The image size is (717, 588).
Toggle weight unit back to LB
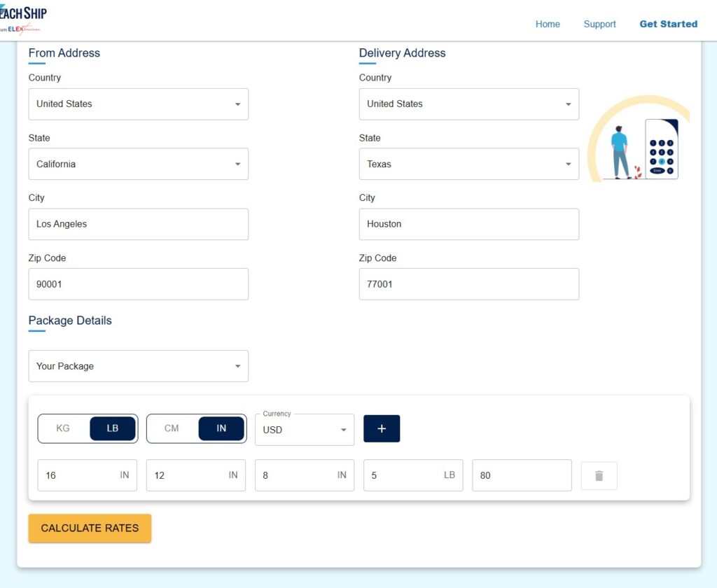(x=112, y=428)
